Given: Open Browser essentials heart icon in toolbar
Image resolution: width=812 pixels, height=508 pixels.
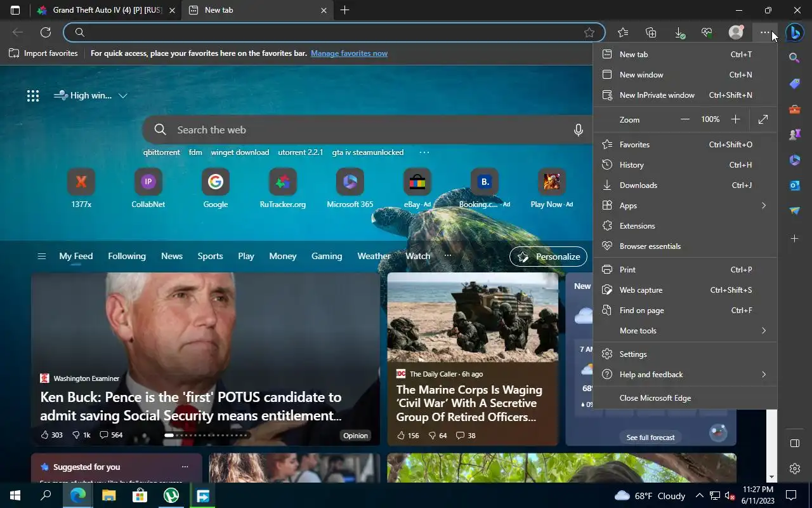Looking at the screenshot, I should [x=707, y=32].
